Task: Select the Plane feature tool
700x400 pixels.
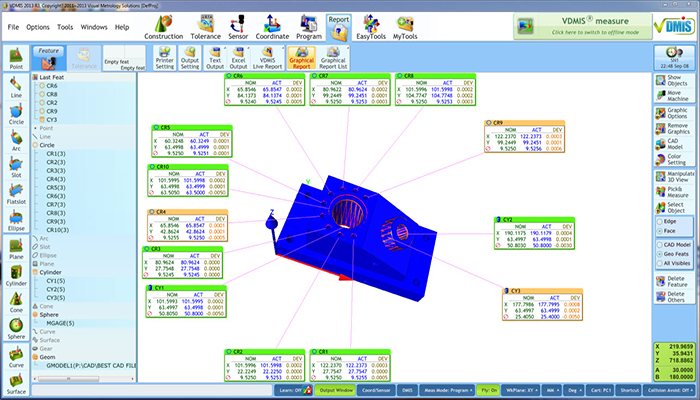Action: pyautogui.click(x=17, y=249)
